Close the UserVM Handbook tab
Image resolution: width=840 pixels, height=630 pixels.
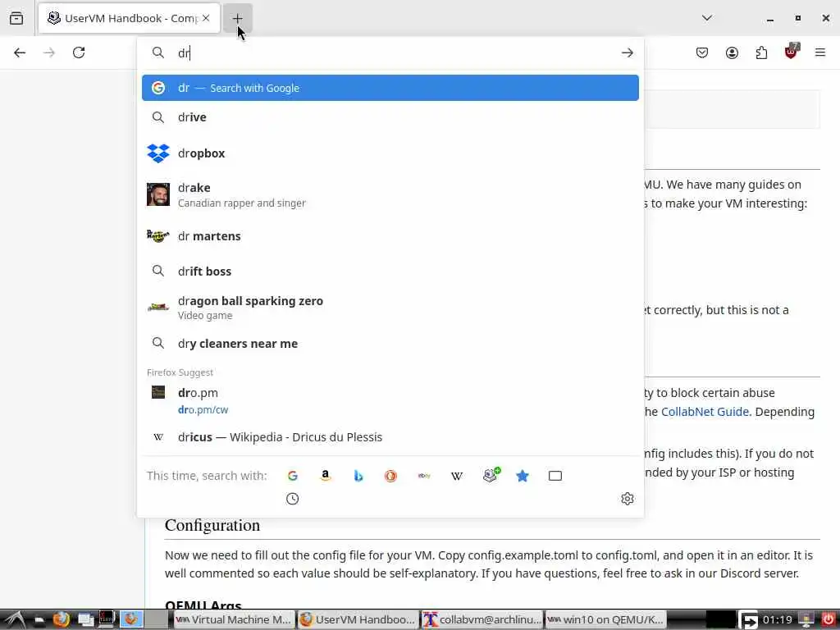(206, 18)
